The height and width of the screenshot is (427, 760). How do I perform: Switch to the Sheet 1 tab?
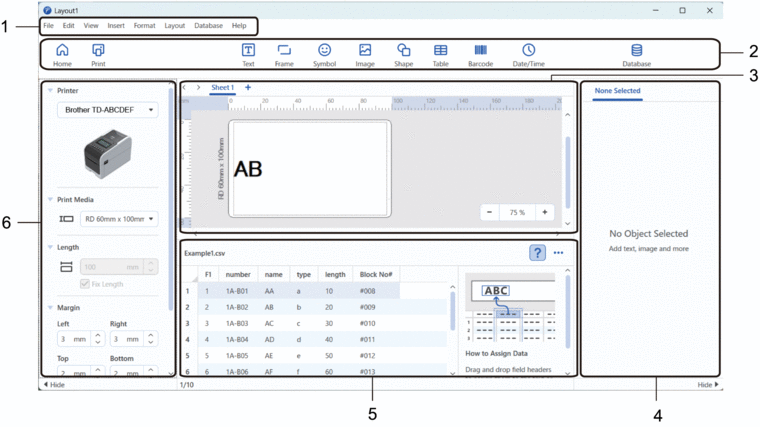tap(222, 88)
